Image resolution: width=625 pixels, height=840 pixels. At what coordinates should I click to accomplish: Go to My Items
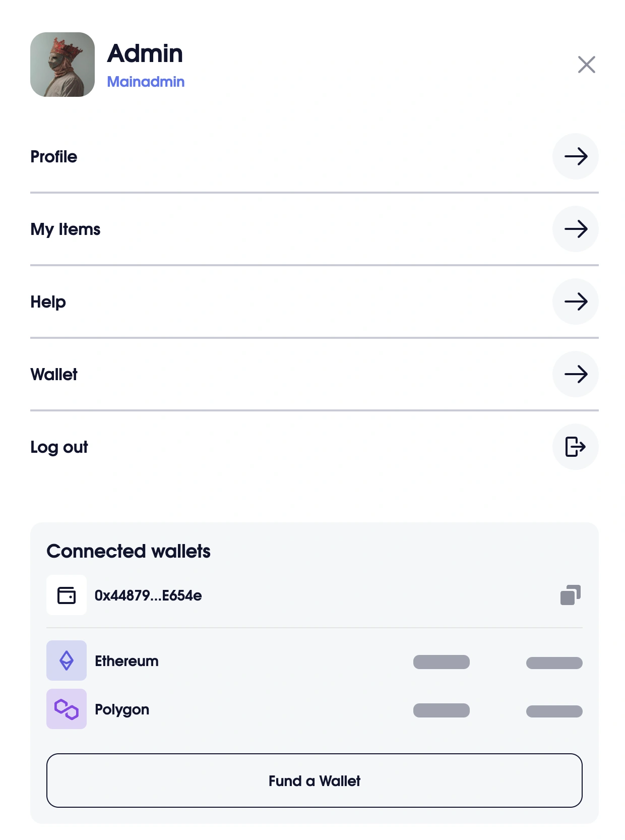coord(66,229)
